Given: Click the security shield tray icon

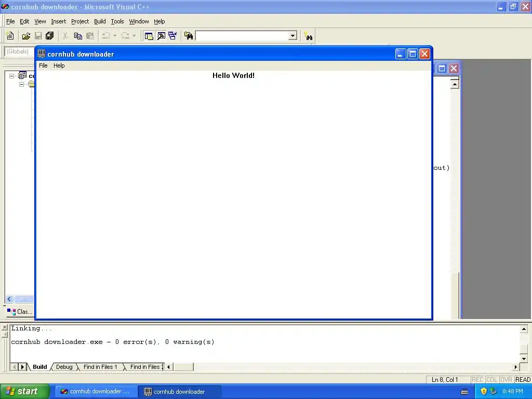Looking at the screenshot, I should (x=484, y=392).
